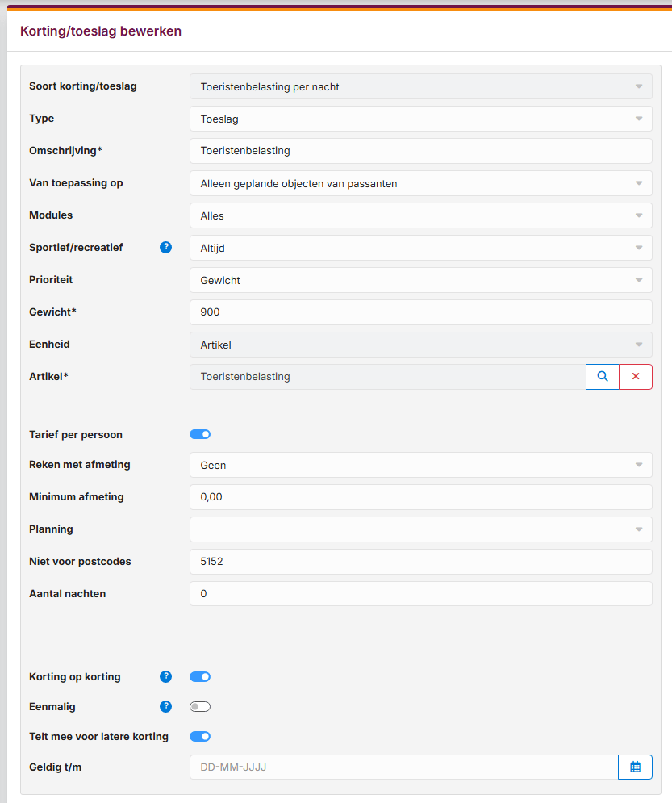The width and height of the screenshot is (672, 803).
Task: Expand the Prioriteit dropdown
Action: 420,280
